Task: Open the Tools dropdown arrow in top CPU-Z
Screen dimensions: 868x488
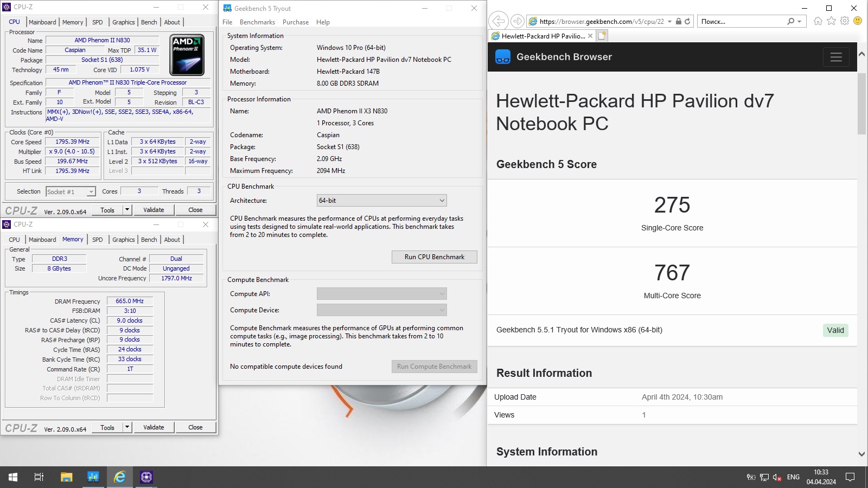Action: 127,210
